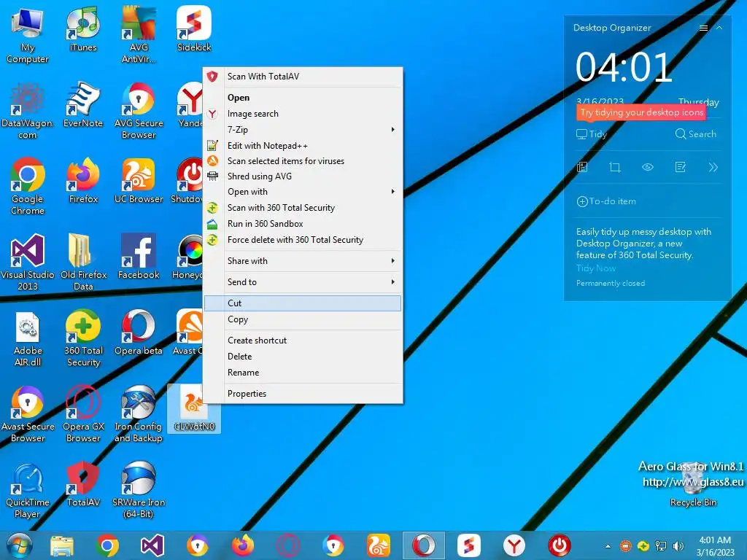
Task: Select the SRWare Iron (64-Bit) desktop icon
Action: 139,490
